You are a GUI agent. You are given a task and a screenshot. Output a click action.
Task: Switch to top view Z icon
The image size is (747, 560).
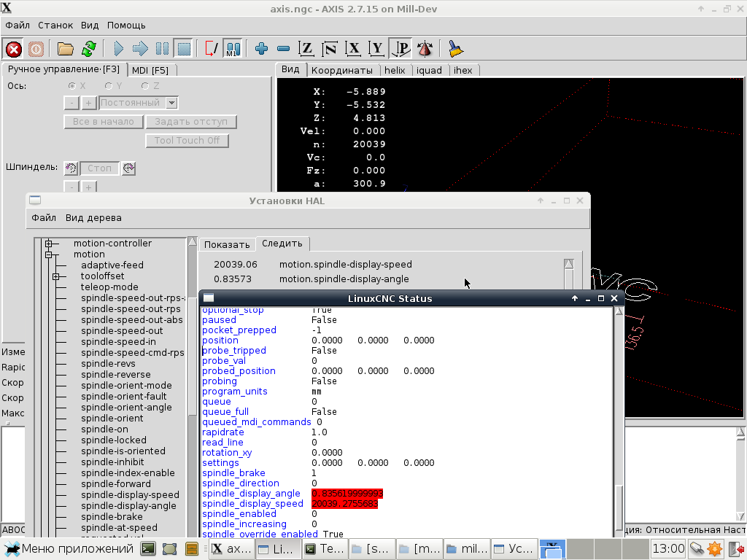tap(306, 49)
